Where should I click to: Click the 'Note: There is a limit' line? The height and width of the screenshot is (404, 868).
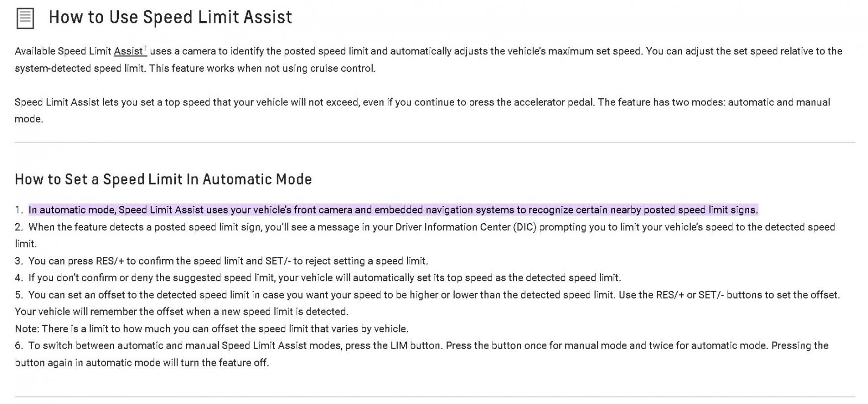click(x=212, y=329)
